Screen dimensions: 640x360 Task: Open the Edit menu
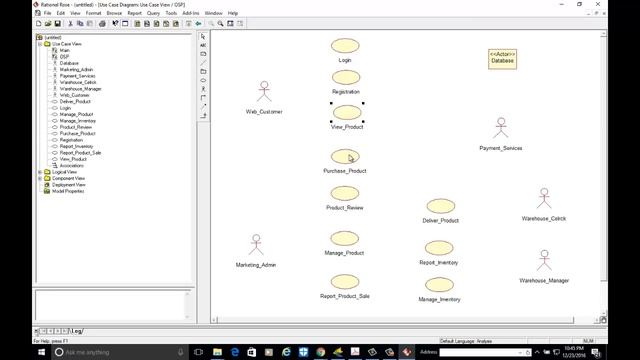tap(60, 13)
